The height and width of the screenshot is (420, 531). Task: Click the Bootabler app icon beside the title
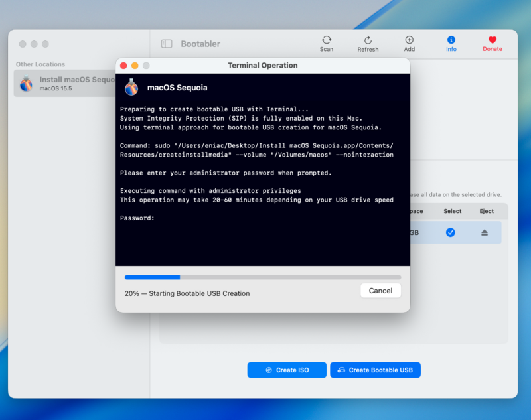click(x=166, y=44)
